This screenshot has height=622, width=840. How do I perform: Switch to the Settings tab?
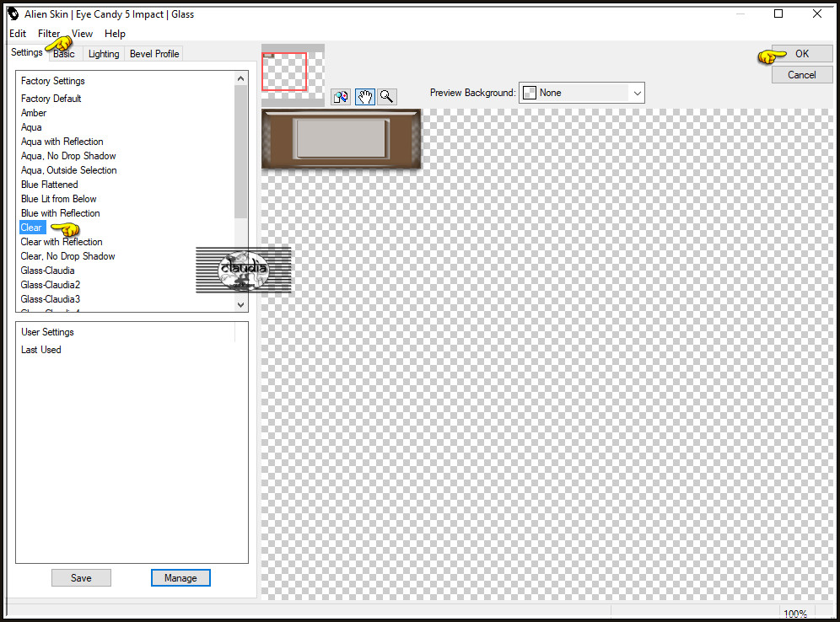click(x=27, y=52)
